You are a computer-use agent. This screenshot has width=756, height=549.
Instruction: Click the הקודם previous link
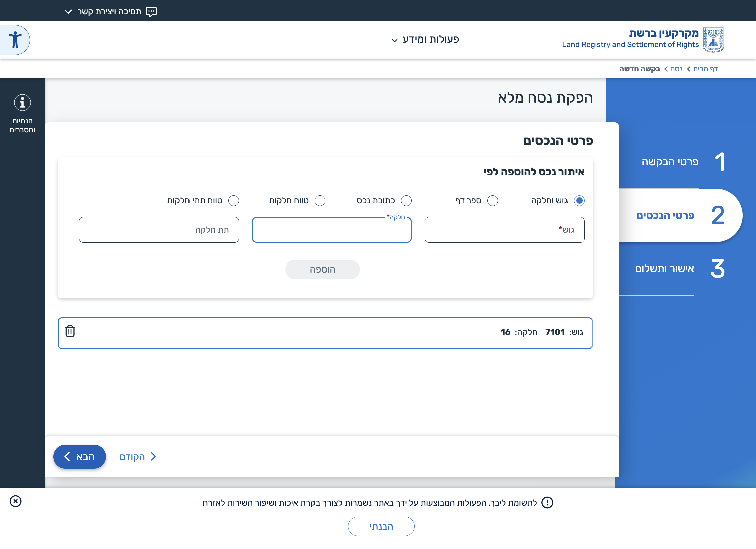coord(138,457)
